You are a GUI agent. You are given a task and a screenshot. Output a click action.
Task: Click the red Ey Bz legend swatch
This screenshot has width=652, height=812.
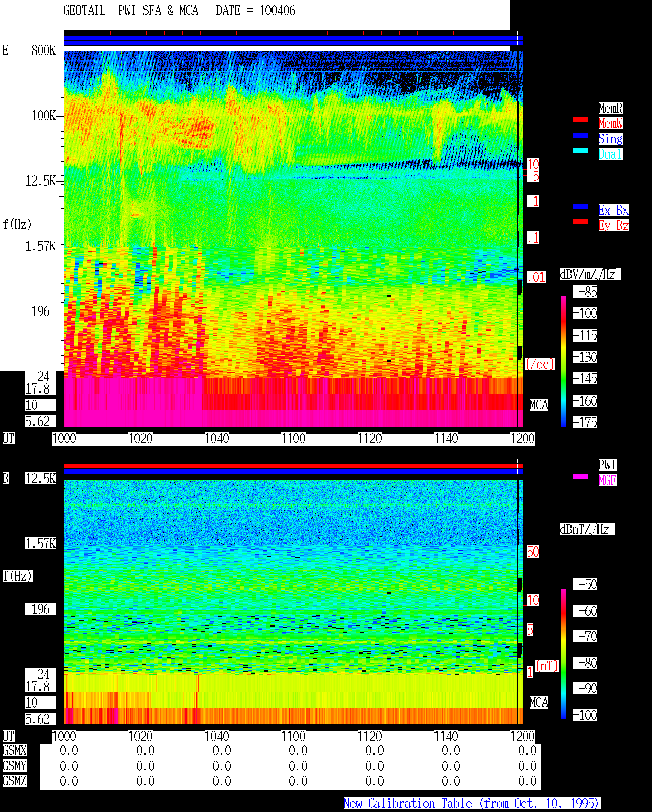pyautogui.click(x=581, y=222)
